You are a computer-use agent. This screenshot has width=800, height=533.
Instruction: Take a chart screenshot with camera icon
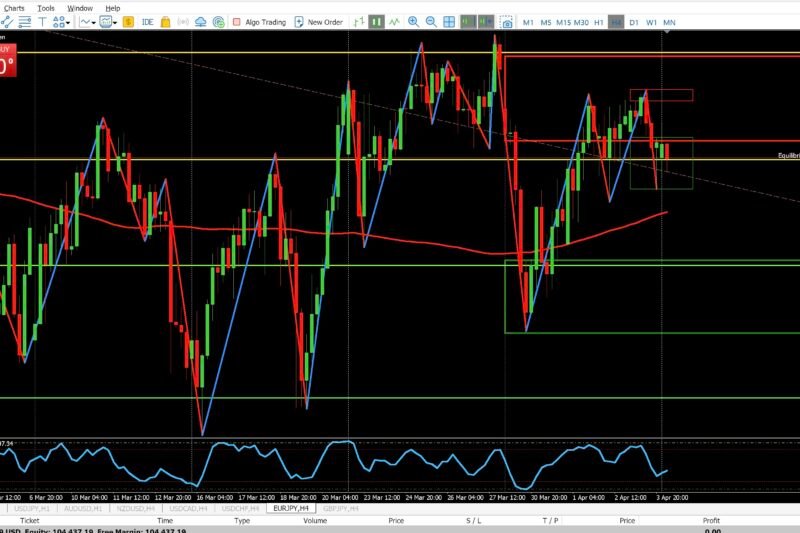pos(506,22)
